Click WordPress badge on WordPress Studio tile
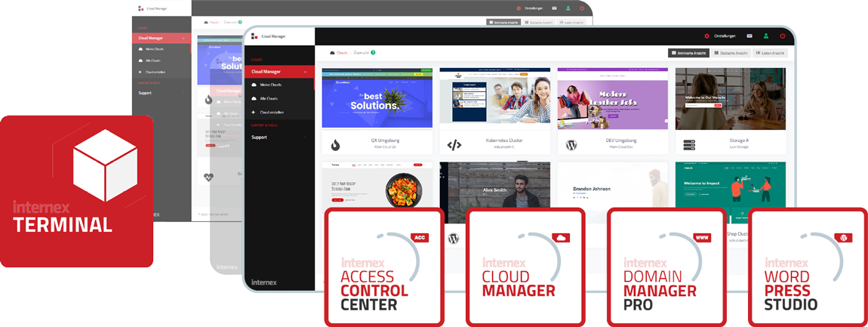The image size is (868, 327). point(844,238)
